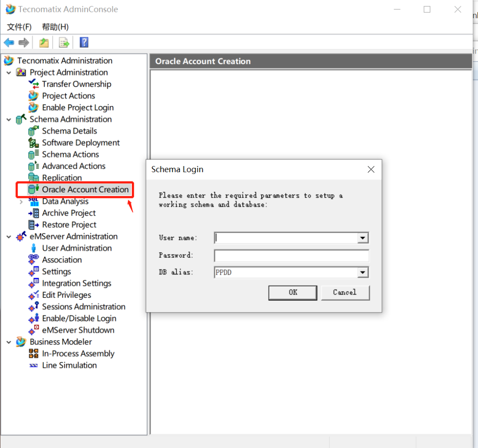Collapse the Project Administration tree node

(x=9, y=73)
